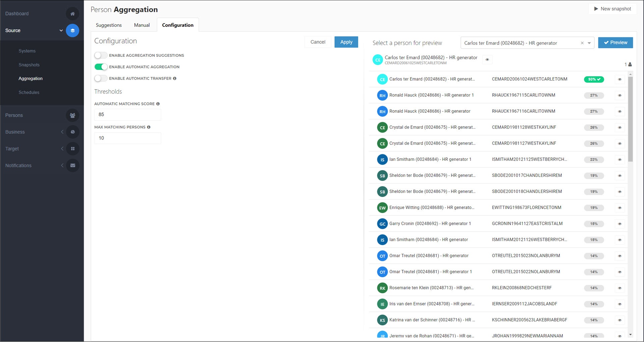Click the Target grid icon

[72, 149]
